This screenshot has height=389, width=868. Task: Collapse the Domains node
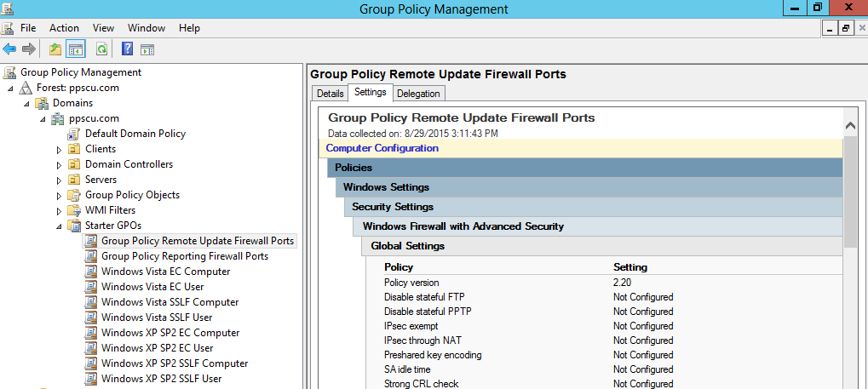tap(27, 104)
